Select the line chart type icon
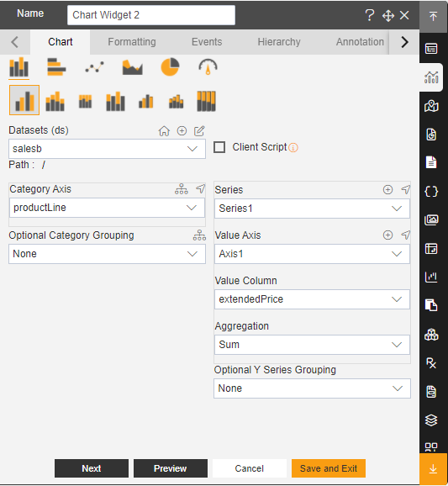The image size is (448, 486). pyautogui.click(x=94, y=67)
